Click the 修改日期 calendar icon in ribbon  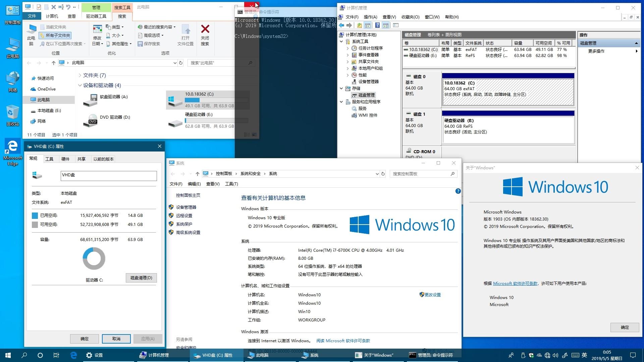click(x=97, y=29)
